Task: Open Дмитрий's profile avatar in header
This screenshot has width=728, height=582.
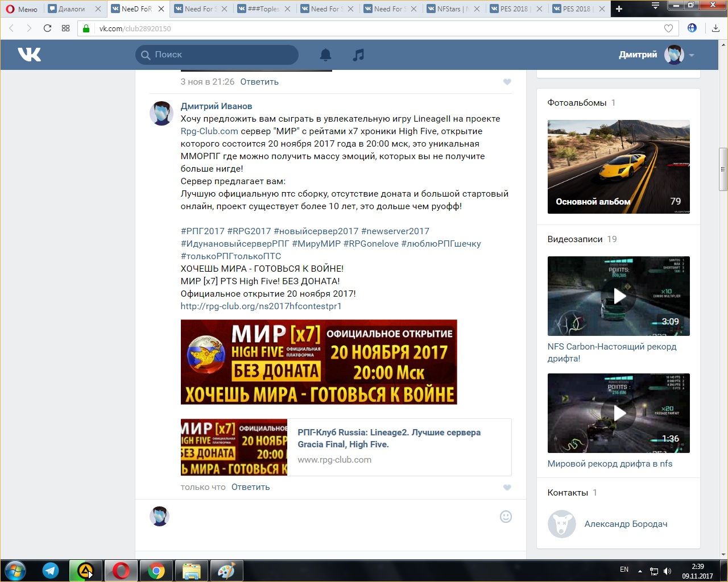Action: (x=674, y=55)
